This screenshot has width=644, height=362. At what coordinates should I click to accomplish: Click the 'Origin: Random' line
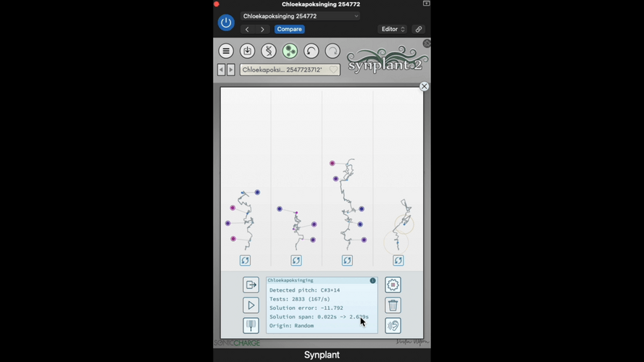click(292, 326)
